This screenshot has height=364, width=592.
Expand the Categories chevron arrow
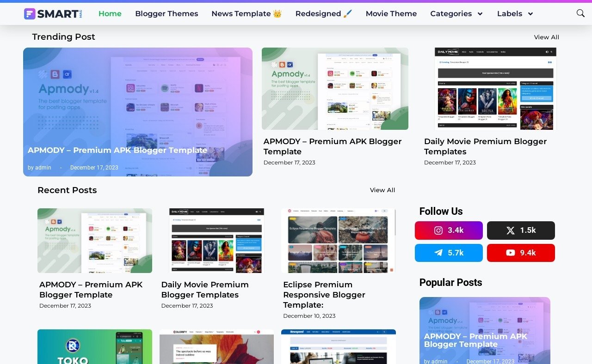pyautogui.click(x=480, y=14)
